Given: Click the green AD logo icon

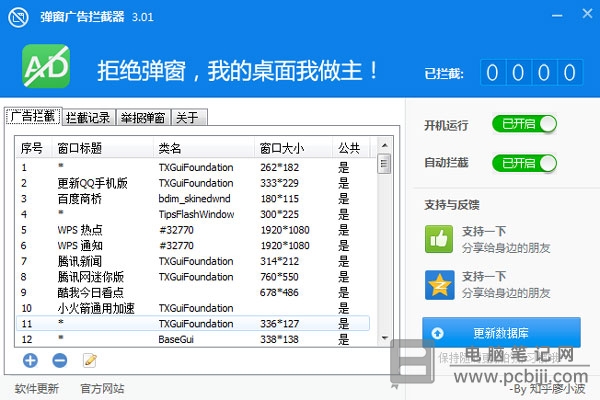Looking at the screenshot, I should pyautogui.click(x=46, y=66).
